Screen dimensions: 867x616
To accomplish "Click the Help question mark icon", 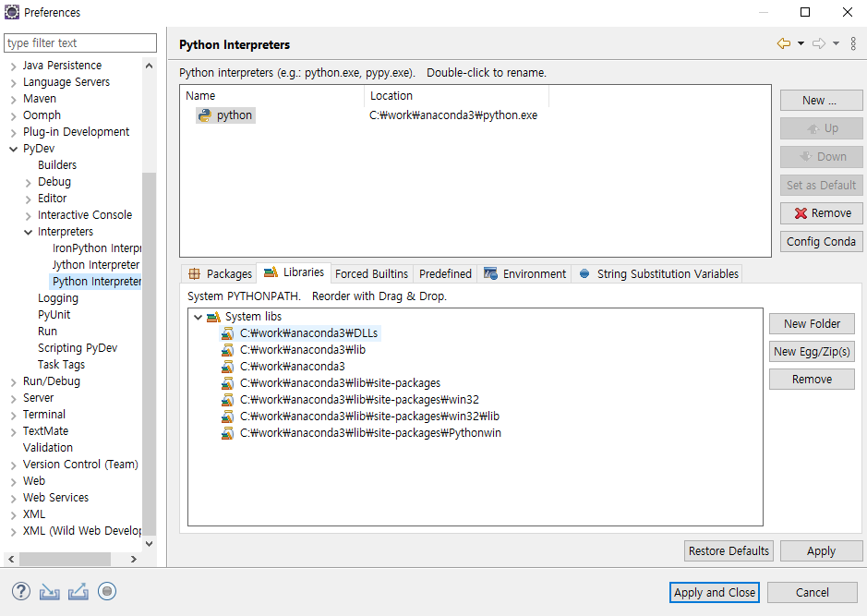I will (x=21, y=591).
